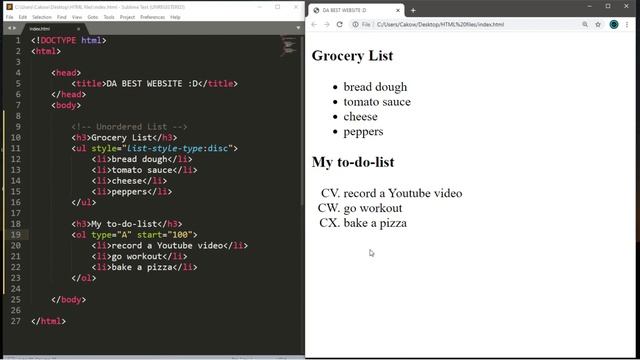The image size is (640, 360).
Task: Click 'tomato sauce' list item on webpage
Action: [377, 102]
